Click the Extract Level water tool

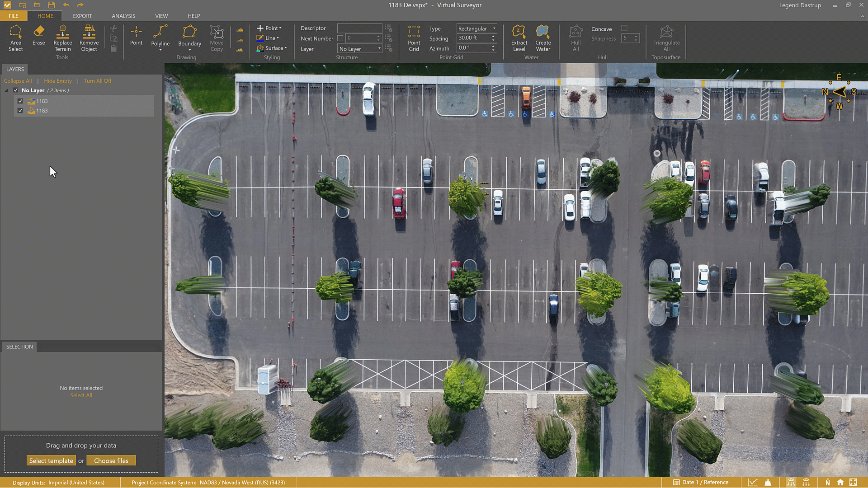click(519, 38)
